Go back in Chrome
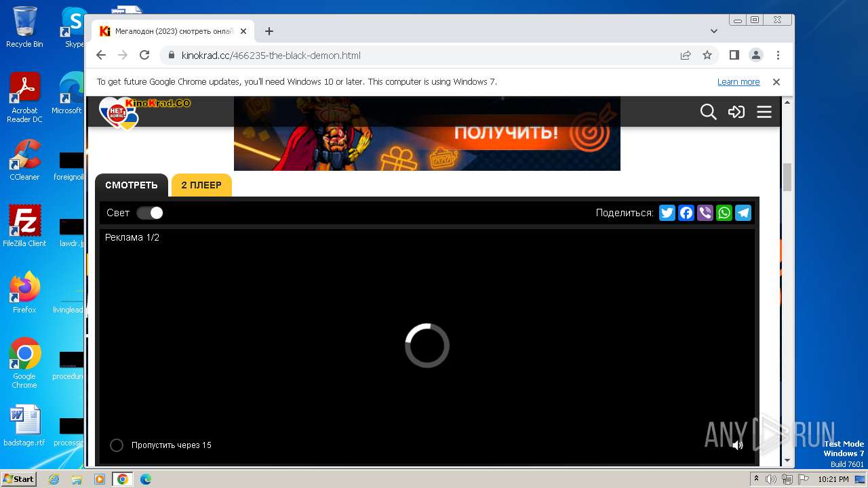 (101, 56)
